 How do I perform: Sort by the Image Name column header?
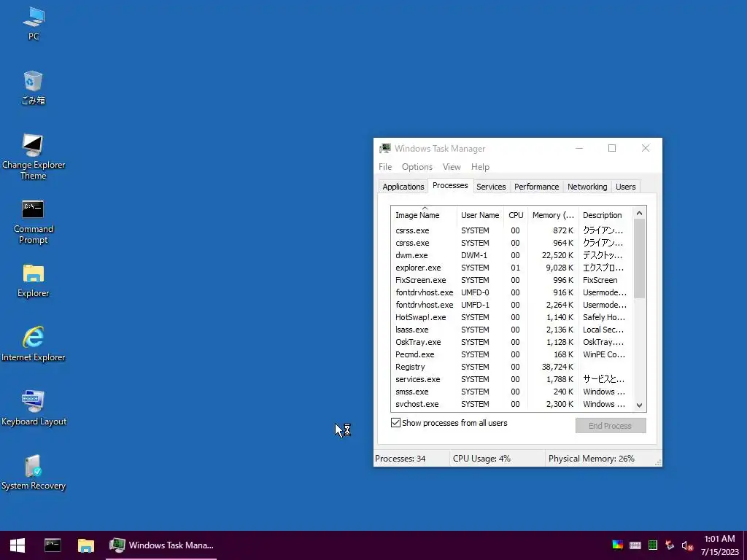point(424,215)
